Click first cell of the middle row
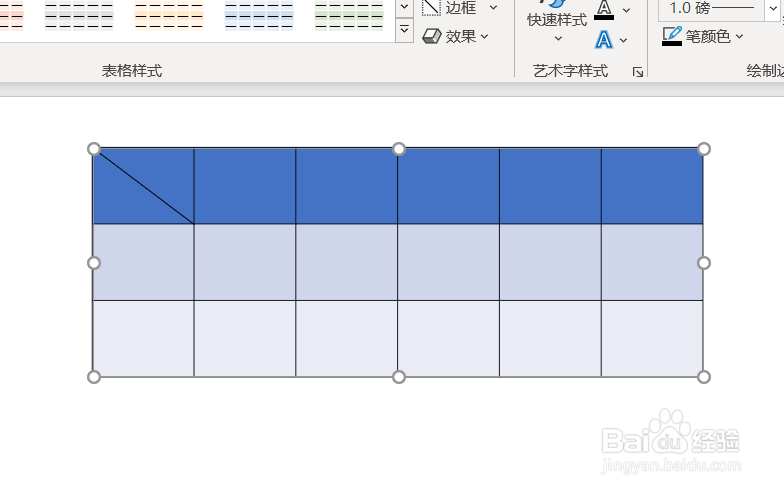784x493 pixels. click(x=144, y=262)
